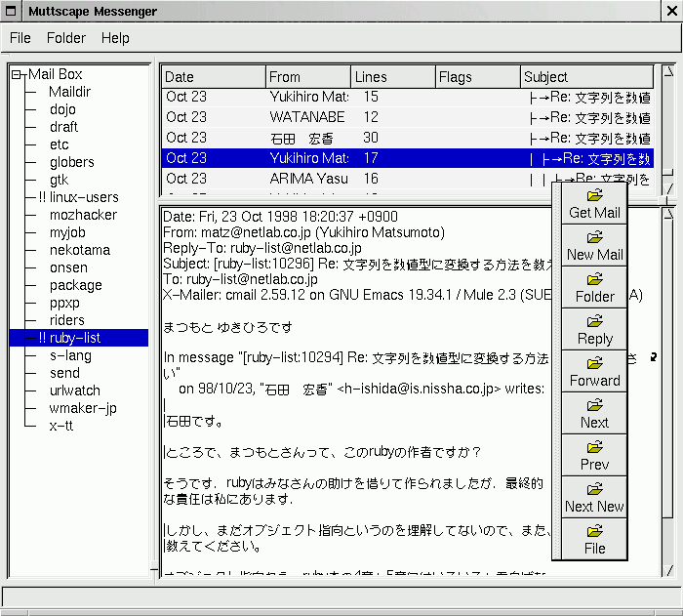The height and width of the screenshot is (616, 683).
Task: Select the highlighted Yukihiro Mat: 17-line message
Action: (x=408, y=158)
